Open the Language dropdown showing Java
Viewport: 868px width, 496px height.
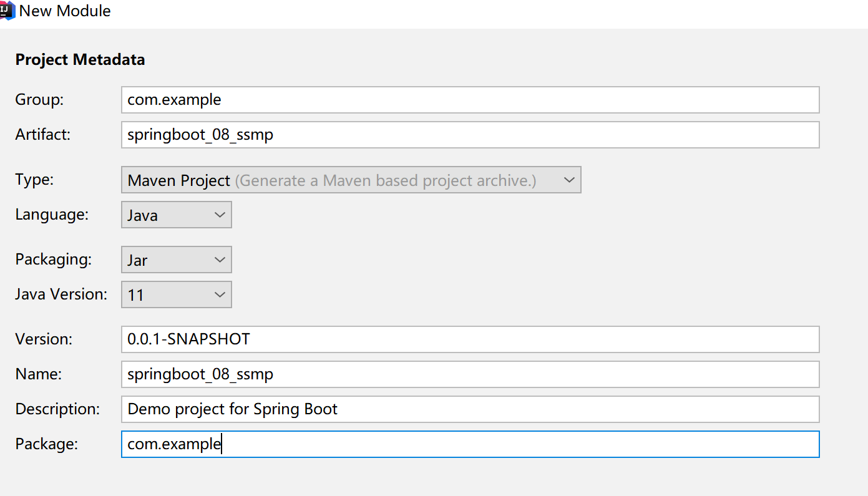point(177,215)
